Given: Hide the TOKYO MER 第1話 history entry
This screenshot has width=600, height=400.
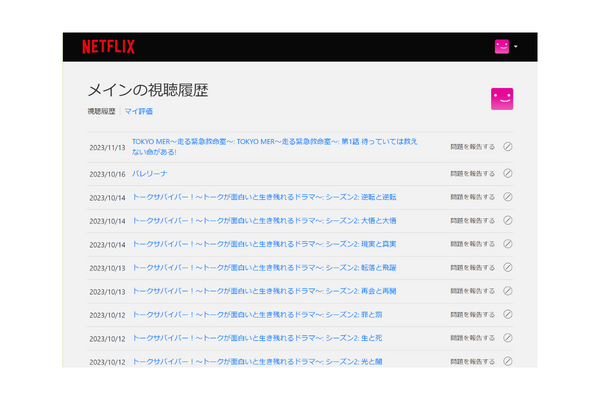Looking at the screenshot, I should [507, 147].
